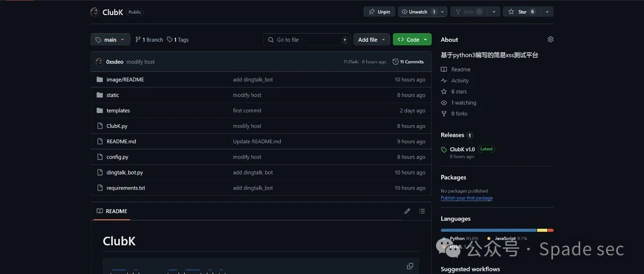Open the latest 'modify host' commit message
Screen dimensions: 644x274
[x=140, y=62]
